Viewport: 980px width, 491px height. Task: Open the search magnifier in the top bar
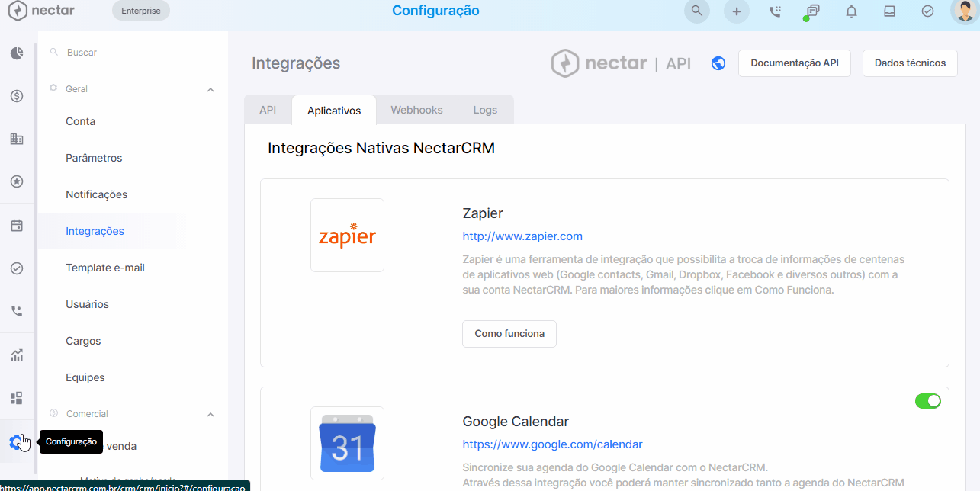click(697, 11)
